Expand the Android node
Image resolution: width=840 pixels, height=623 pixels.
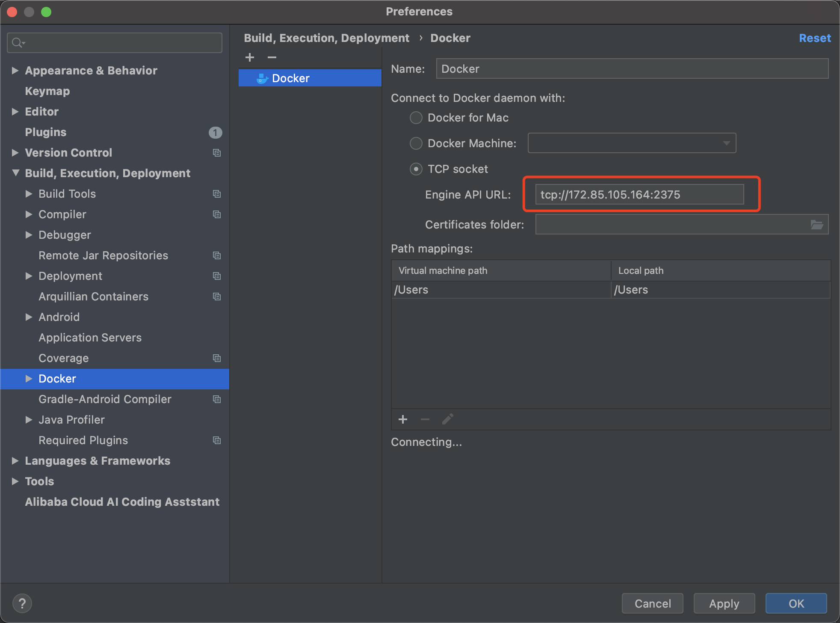(29, 317)
